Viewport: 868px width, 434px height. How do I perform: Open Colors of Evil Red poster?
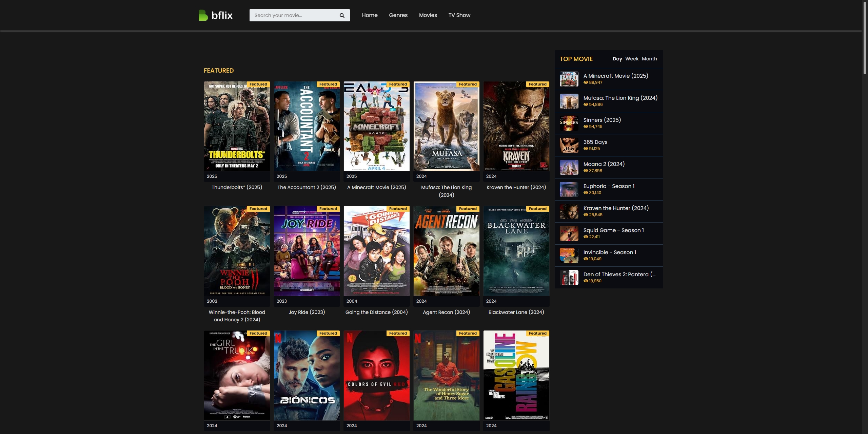376,375
